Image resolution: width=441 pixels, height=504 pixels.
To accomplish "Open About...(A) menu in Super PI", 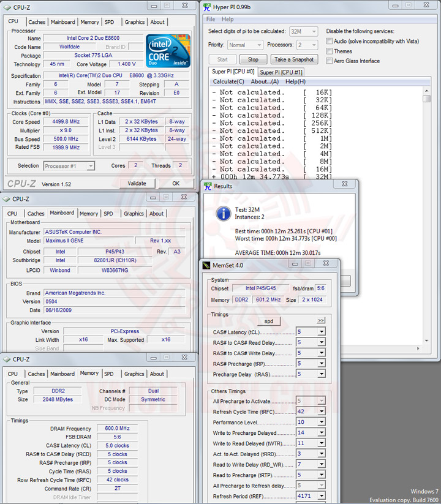I will click(x=265, y=81).
